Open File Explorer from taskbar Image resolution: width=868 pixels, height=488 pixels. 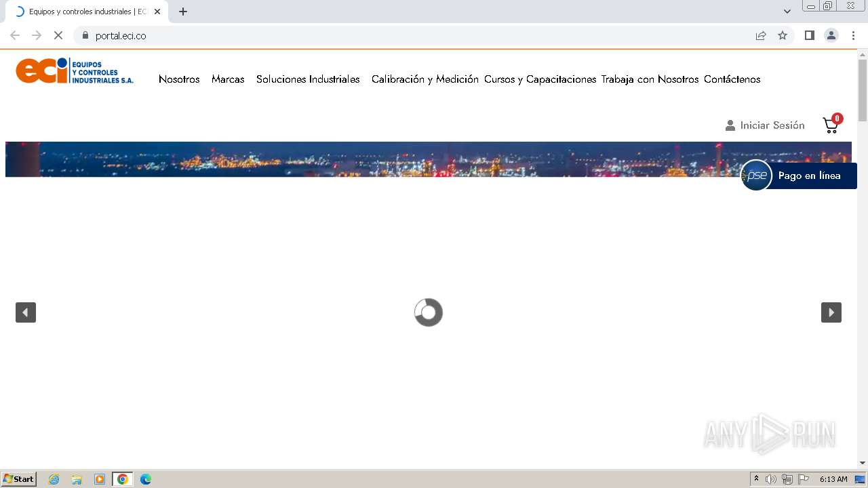[x=77, y=479]
